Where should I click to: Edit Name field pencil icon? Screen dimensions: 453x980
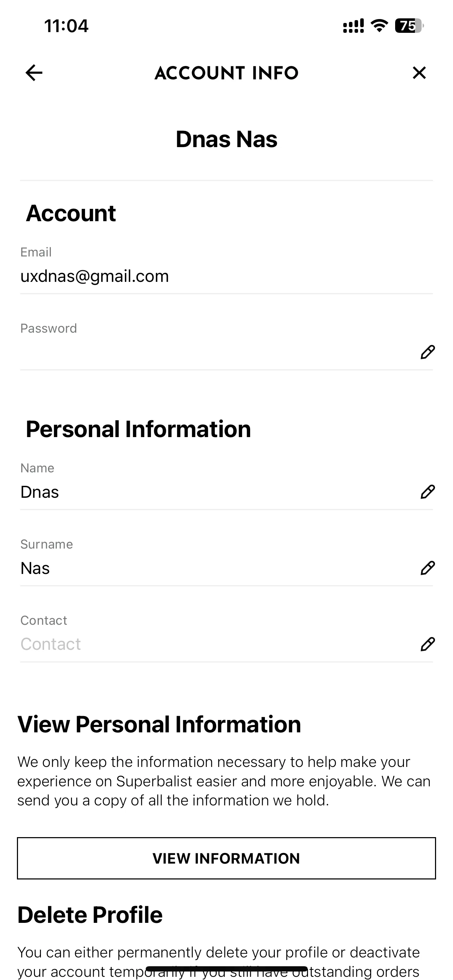click(428, 491)
